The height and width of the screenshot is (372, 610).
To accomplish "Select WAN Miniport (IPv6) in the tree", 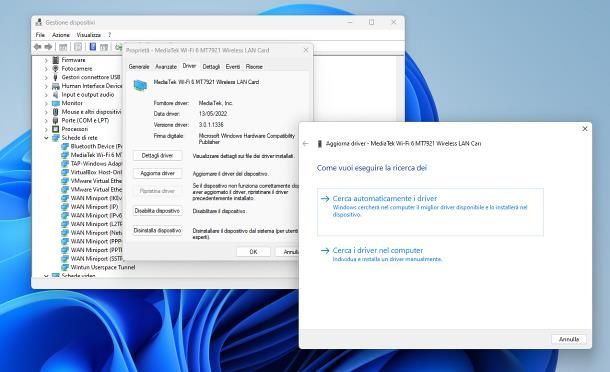I will click(92, 215).
